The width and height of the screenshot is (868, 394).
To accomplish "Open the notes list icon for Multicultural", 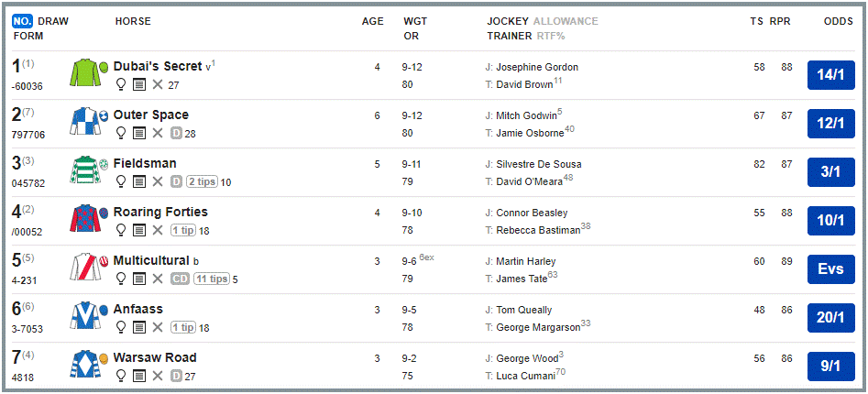I will click(x=138, y=279).
